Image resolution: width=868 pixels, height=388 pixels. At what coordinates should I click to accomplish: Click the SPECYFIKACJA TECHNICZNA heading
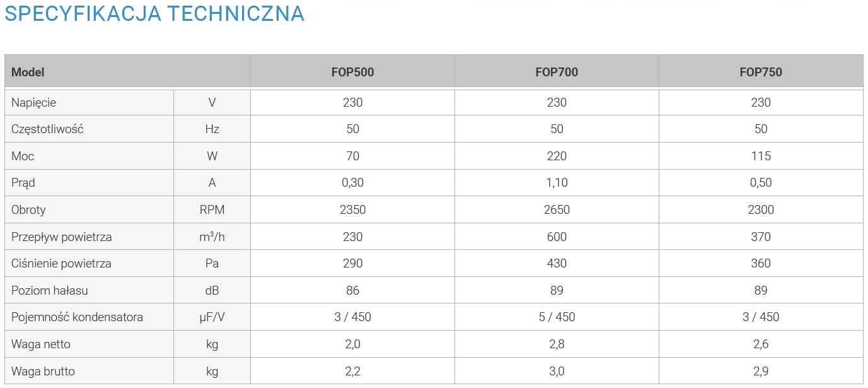[154, 13]
